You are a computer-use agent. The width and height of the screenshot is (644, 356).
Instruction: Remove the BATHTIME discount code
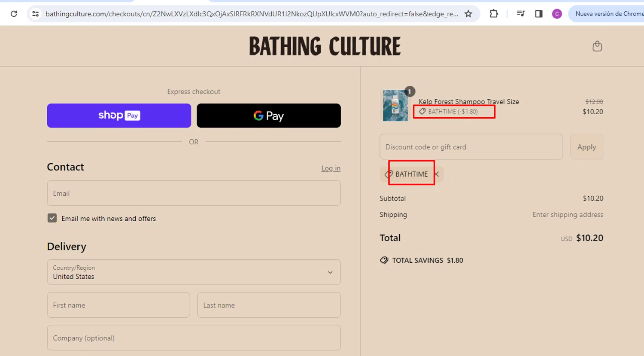pos(437,174)
